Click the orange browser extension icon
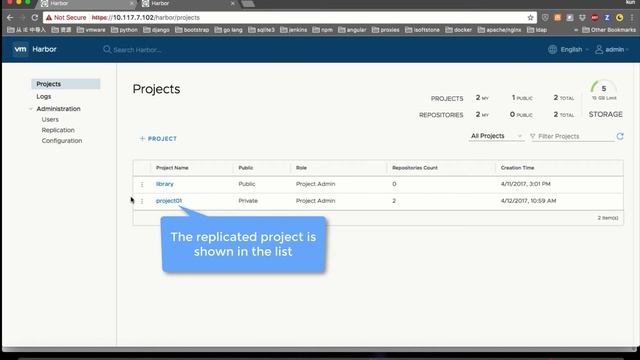The width and height of the screenshot is (640, 360). click(x=558, y=18)
